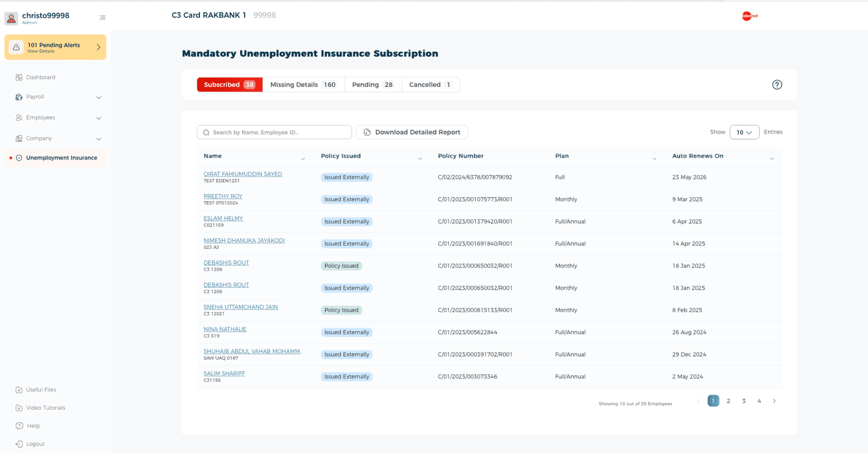Open help question mark circle icon
This screenshot has height=453, width=868.
(x=777, y=85)
